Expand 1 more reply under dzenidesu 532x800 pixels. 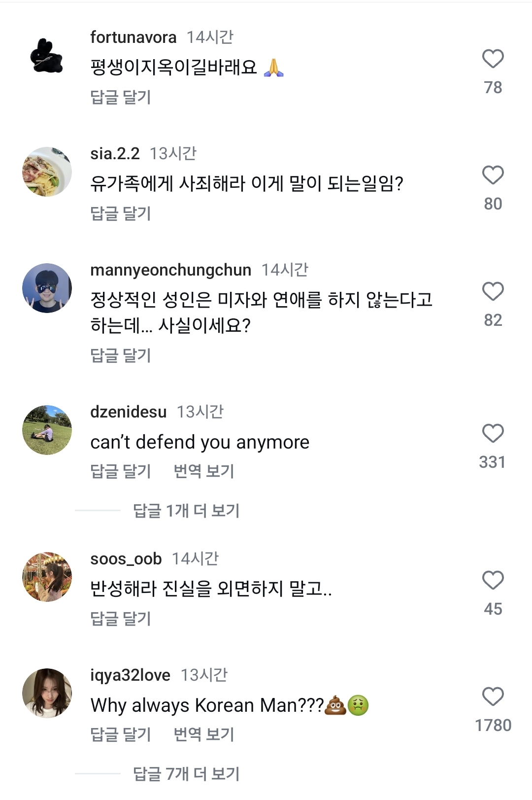pos(186,511)
